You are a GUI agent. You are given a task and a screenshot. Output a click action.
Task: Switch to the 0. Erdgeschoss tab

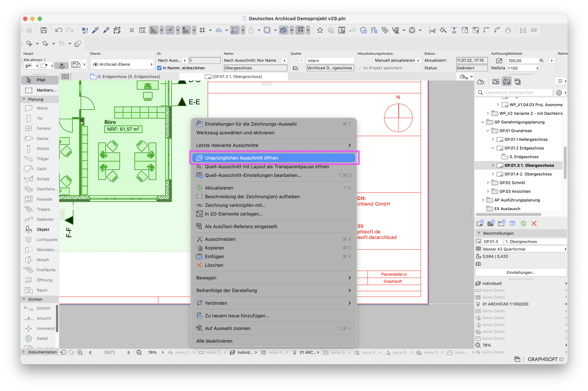pyautogui.click(x=126, y=77)
